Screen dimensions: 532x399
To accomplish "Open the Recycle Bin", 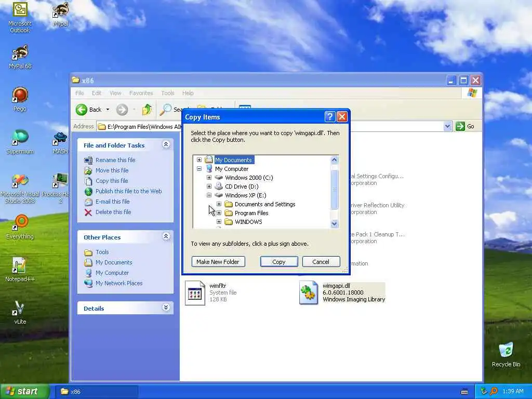I will (506, 355).
